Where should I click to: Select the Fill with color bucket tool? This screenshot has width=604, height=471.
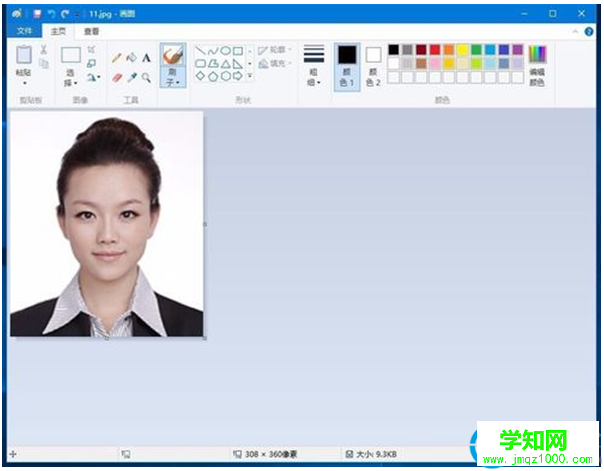[x=131, y=58]
